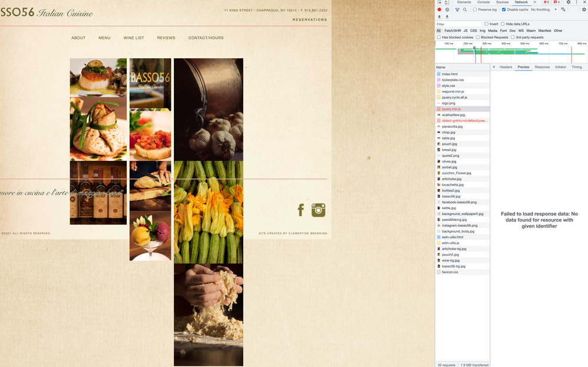Open the DevTools more tools overflow menu

click(x=535, y=2)
